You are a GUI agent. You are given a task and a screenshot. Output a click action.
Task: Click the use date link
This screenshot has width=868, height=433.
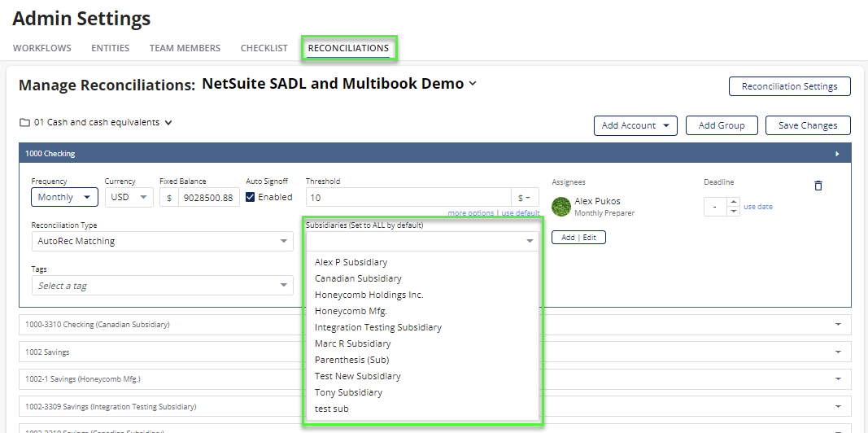pos(758,207)
